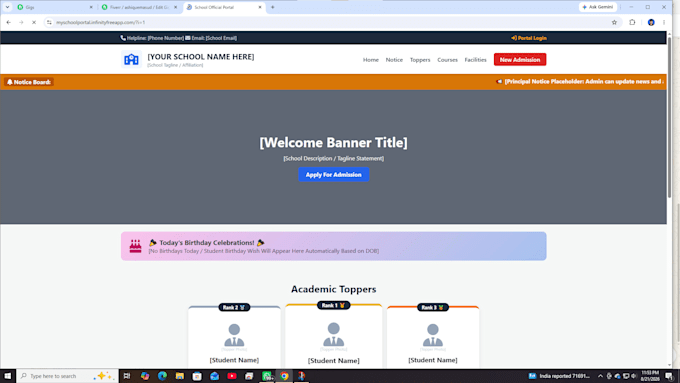
Task: Close the Gigs tab
Action: (91, 7)
